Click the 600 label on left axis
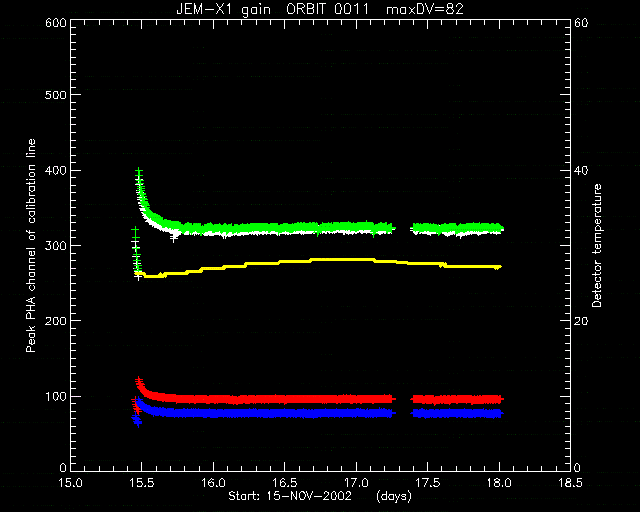640x512 pixels. (x=56, y=23)
